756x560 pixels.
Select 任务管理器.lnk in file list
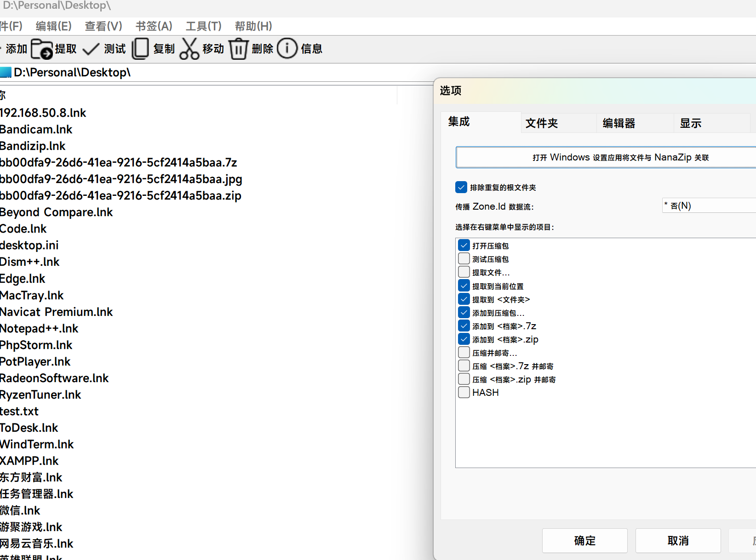click(37, 494)
